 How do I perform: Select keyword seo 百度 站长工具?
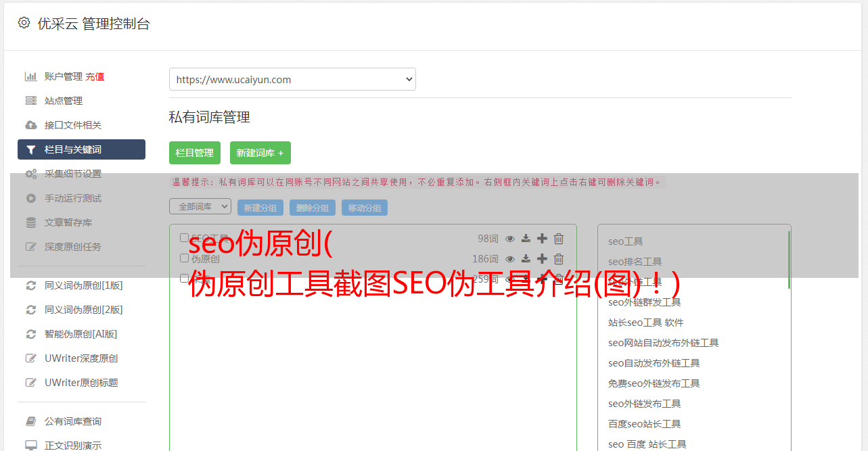647,444
